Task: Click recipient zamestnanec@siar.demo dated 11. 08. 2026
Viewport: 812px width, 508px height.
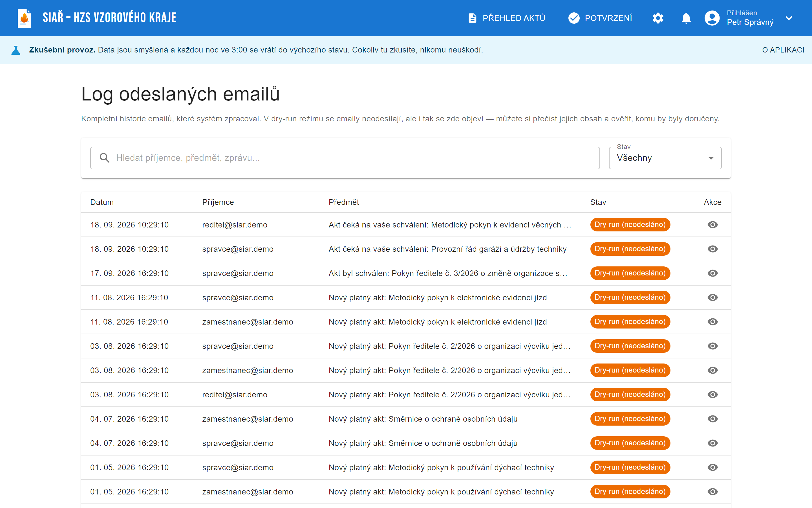Action: coord(248,322)
